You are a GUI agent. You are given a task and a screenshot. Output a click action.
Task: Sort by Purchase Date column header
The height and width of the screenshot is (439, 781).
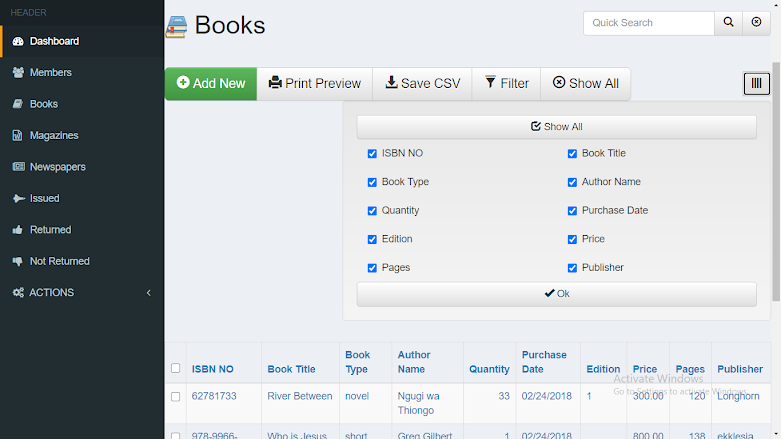pyautogui.click(x=544, y=362)
